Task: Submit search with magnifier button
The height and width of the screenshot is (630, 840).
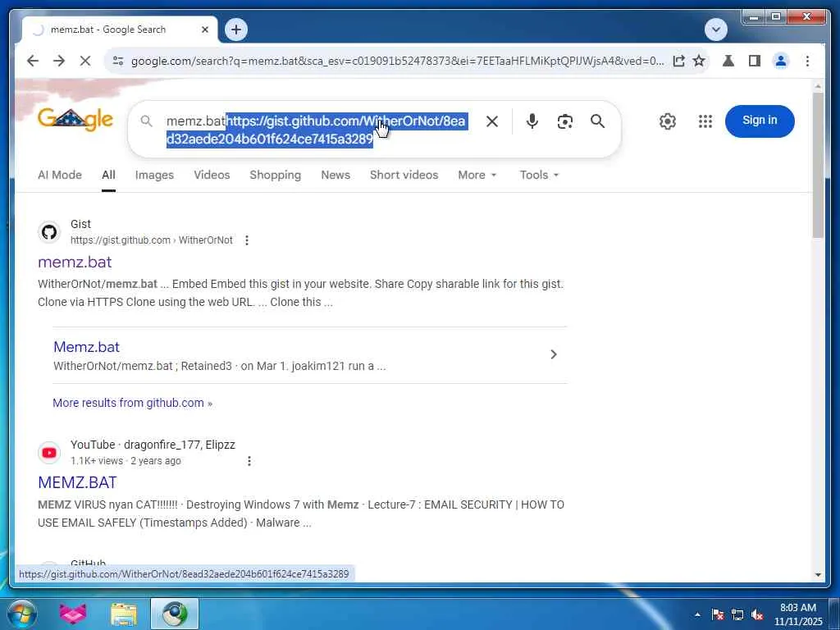Action: 597,121
